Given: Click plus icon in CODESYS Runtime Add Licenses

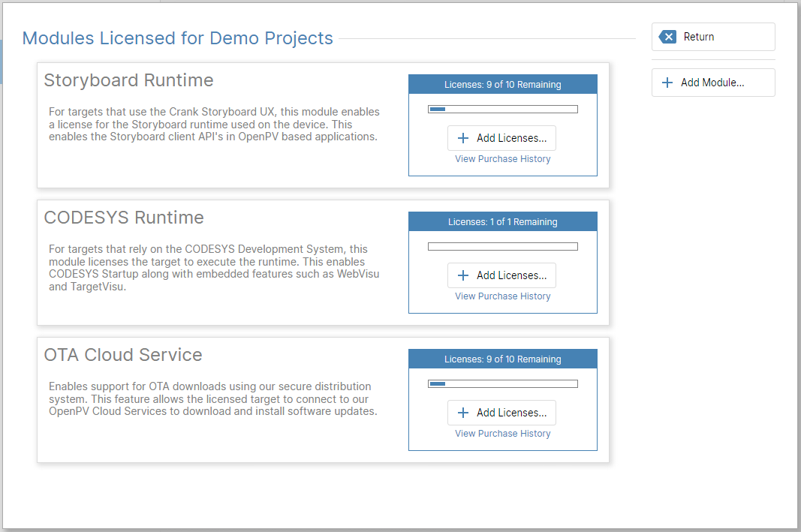Looking at the screenshot, I should (x=463, y=275).
